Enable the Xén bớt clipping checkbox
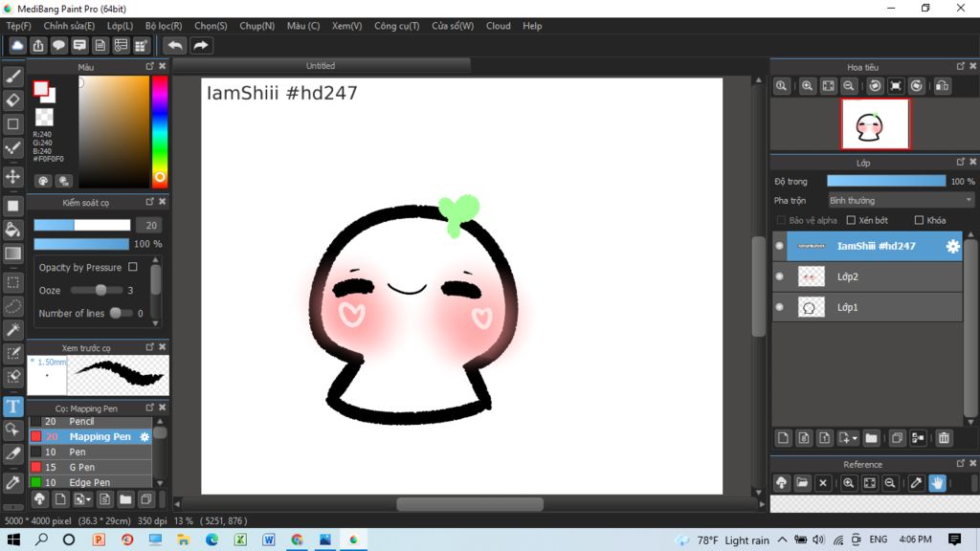This screenshot has width=980, height=551. point(851,220)
